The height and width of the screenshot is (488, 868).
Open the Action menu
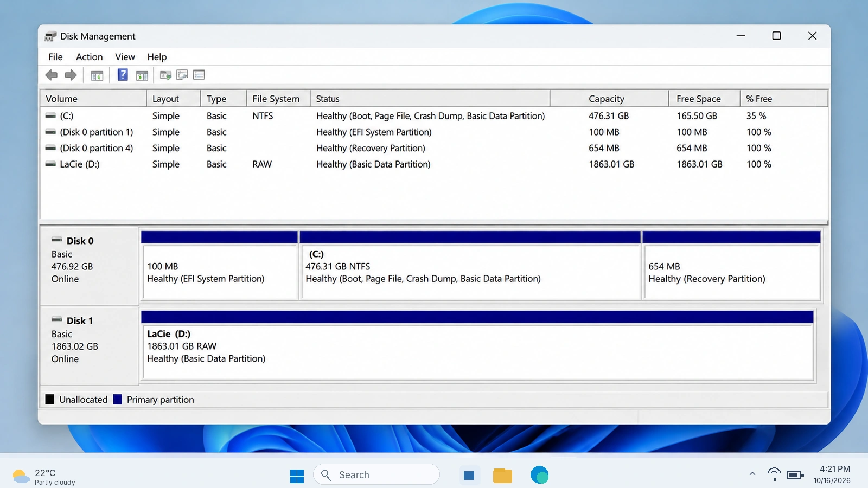(90, 57)
